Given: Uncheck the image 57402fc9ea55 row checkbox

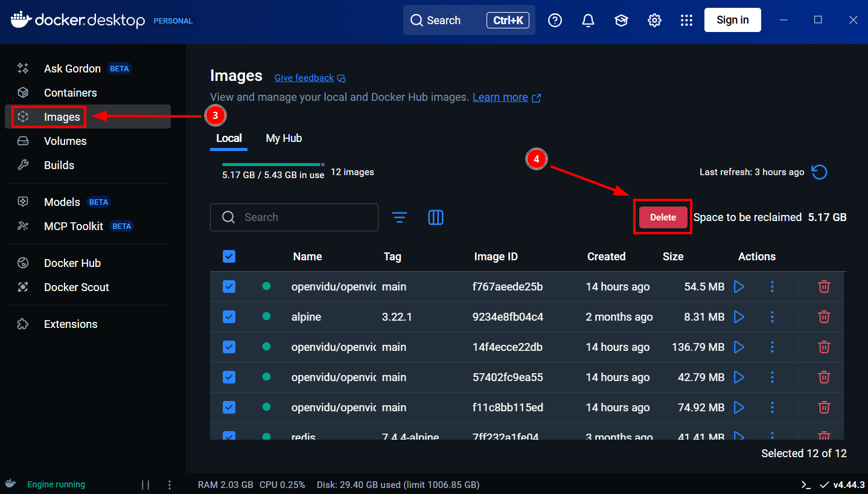Looking at the screenshot, I should point(229,377).
